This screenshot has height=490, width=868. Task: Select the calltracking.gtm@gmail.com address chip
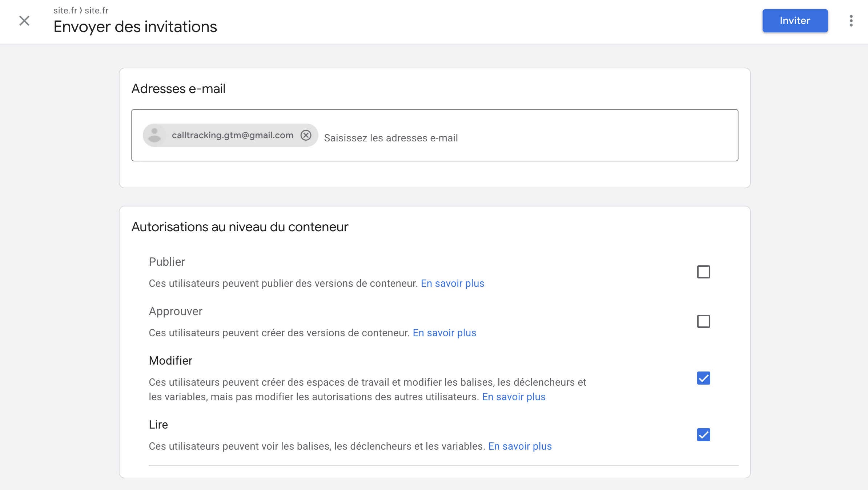232,135
